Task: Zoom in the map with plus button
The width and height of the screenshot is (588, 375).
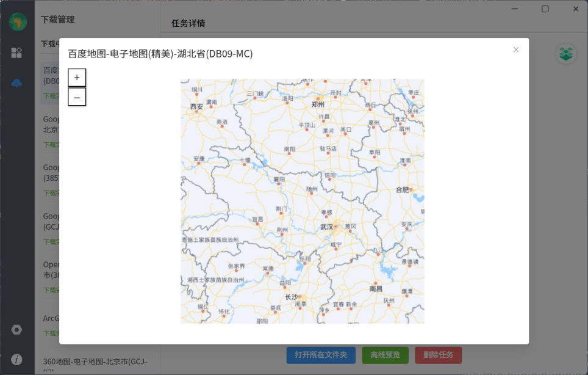Action: (77, 78)
